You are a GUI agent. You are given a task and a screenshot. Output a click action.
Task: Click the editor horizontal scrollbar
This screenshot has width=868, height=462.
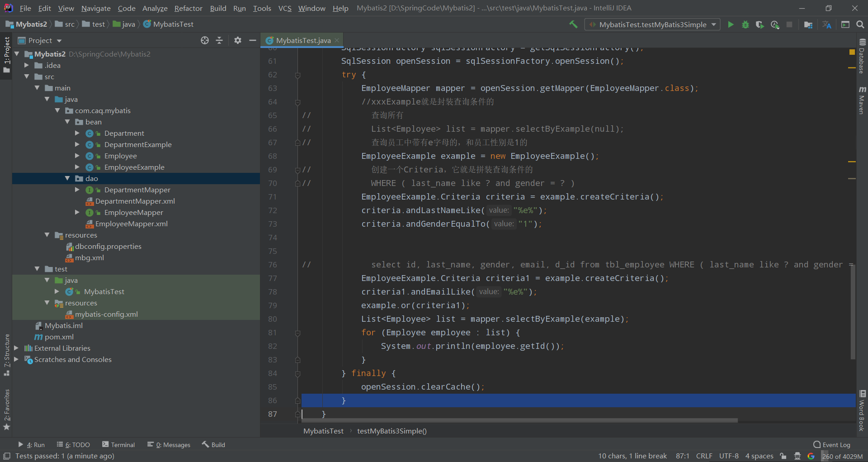(x=520, y=420)
